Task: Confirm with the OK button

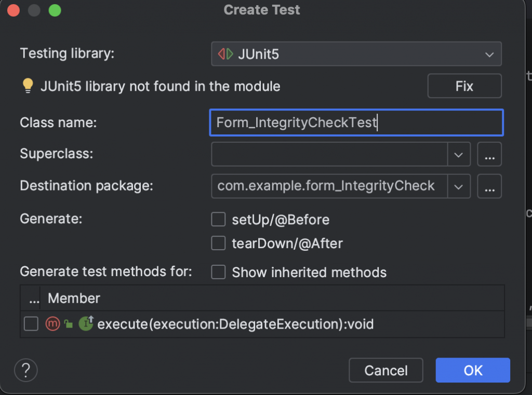Action: point(473,370)
